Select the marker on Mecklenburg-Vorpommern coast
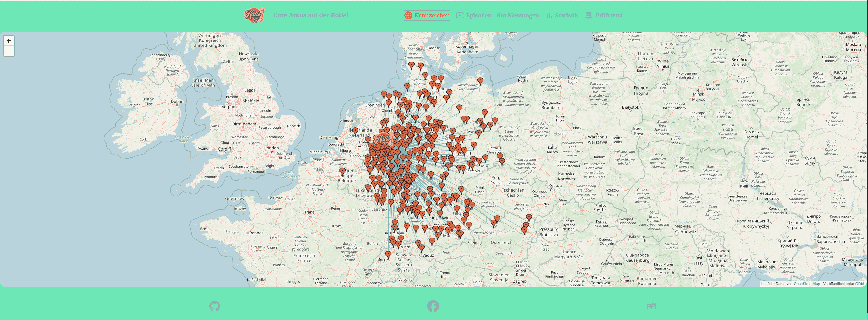 480,81
